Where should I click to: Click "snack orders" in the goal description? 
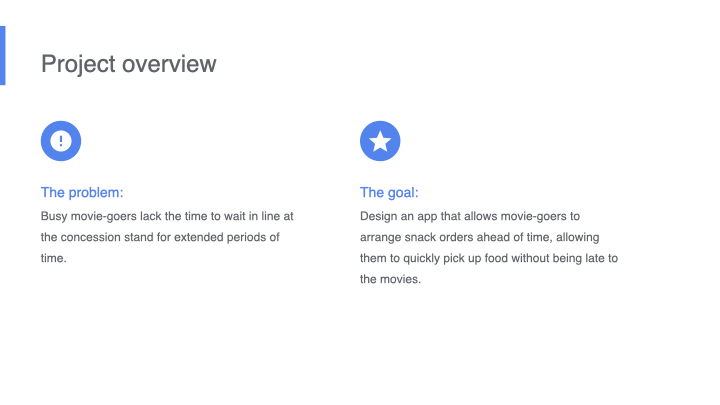click(x=440, y=237)
